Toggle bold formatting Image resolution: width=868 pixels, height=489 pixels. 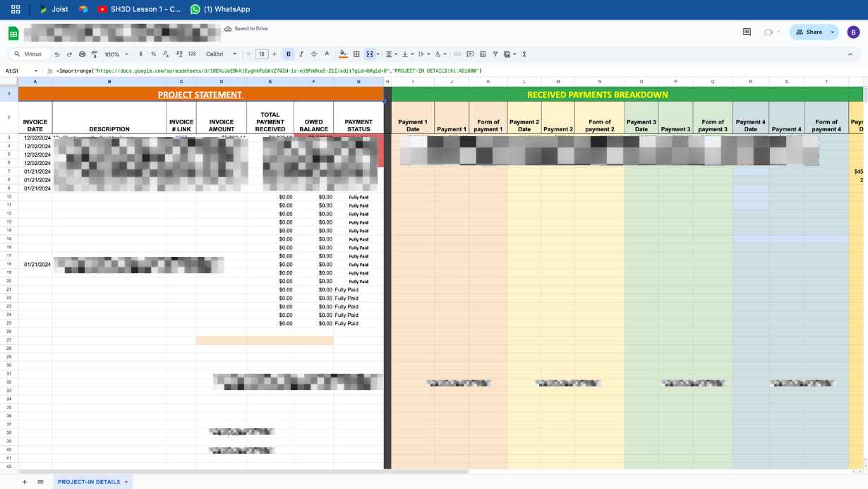(x=289, y=54)
